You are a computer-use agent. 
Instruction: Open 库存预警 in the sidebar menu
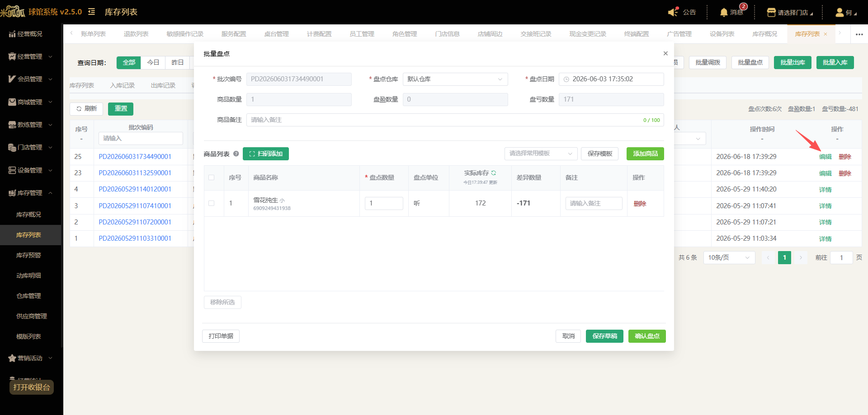(29, 255)
